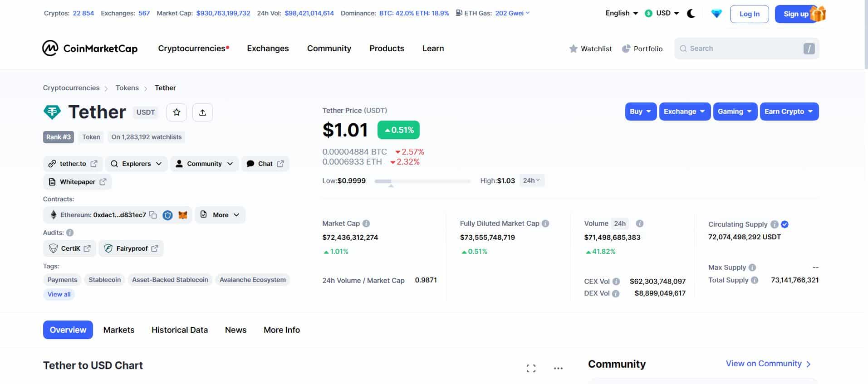Expand the chart to fullscreen icon
The width and height of the screenshot is (868, 384).
[531, 369]
